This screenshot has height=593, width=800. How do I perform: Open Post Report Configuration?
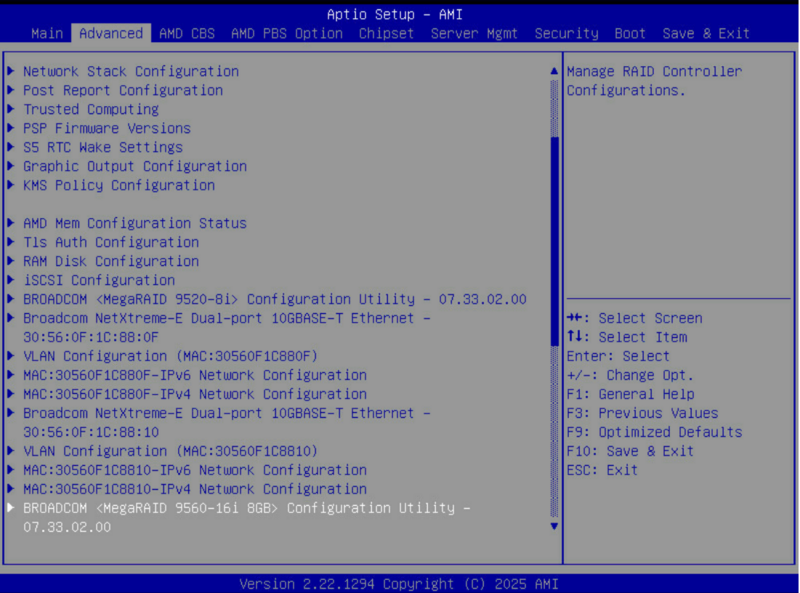pyautogui.click(x=122, y=90)
